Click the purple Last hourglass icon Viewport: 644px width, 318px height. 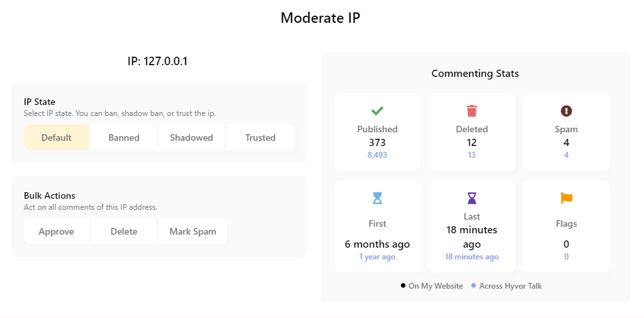[x=471, y=199]
